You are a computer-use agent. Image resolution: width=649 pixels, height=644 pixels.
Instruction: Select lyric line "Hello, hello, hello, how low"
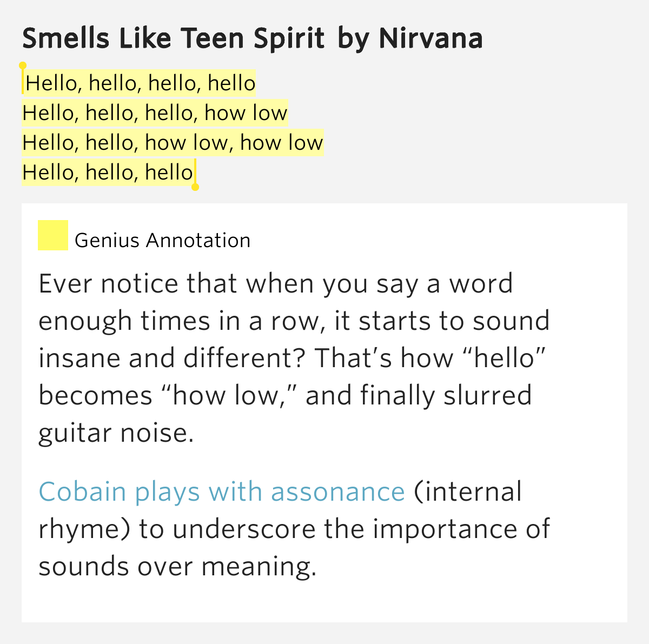[155, 113]
